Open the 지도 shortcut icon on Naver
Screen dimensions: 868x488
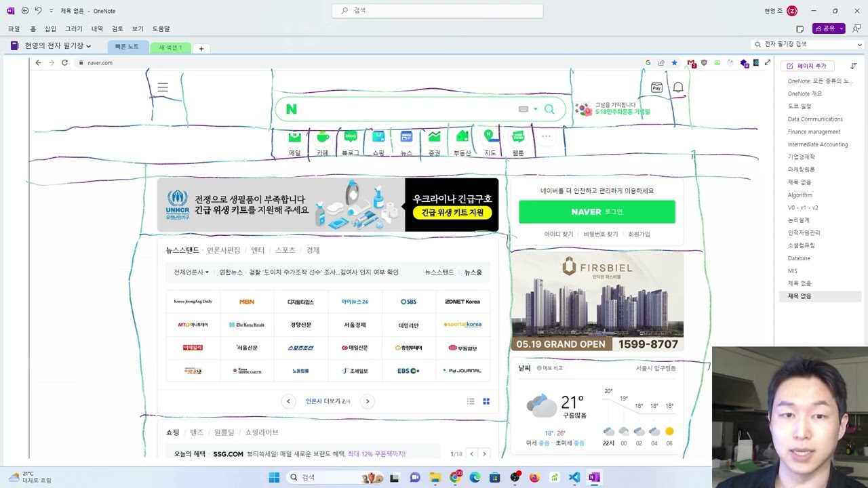point(490,136)
